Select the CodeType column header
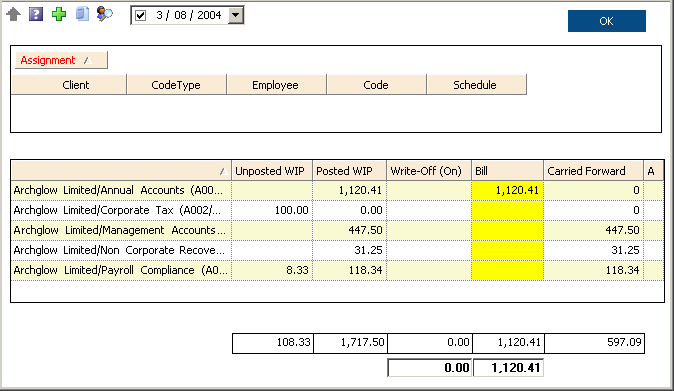674x391 pixels. (x=177, y=85)
